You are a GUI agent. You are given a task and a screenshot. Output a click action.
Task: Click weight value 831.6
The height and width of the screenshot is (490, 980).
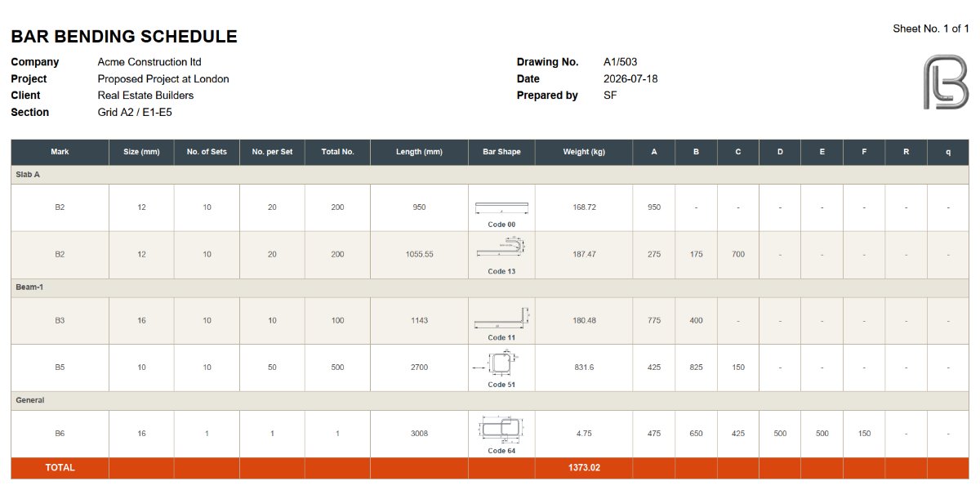[584, 367]
